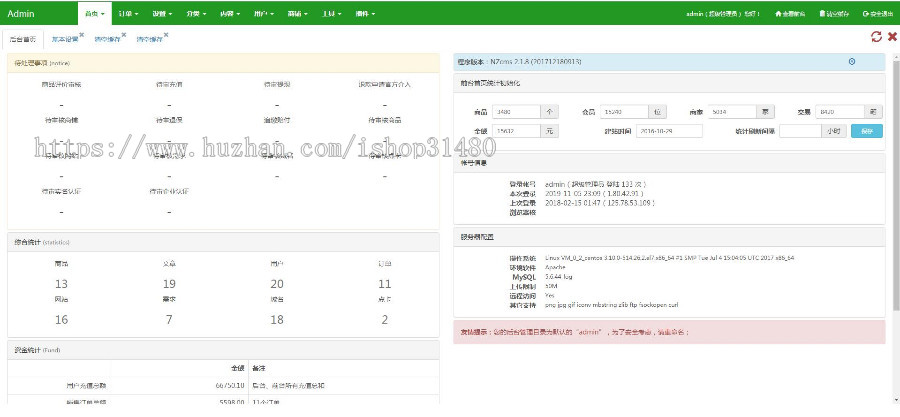Click the logout icon 安全退出
The image size is (900, 417).
pyautogui.click(x=878, y=14)
